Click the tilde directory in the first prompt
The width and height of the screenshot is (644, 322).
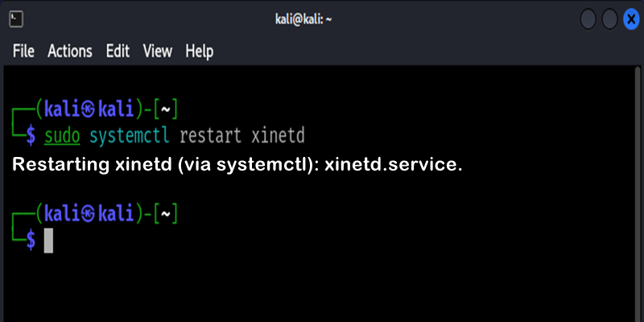[x=166, y=109]
